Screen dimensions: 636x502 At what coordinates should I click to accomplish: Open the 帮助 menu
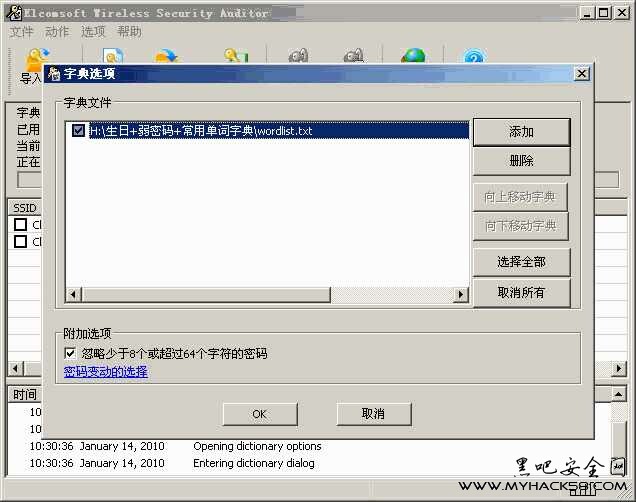(129, 31)
